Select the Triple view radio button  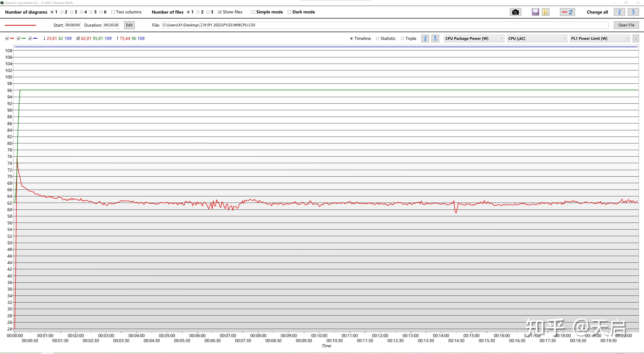pyautogui.click(x=402, y=39)
